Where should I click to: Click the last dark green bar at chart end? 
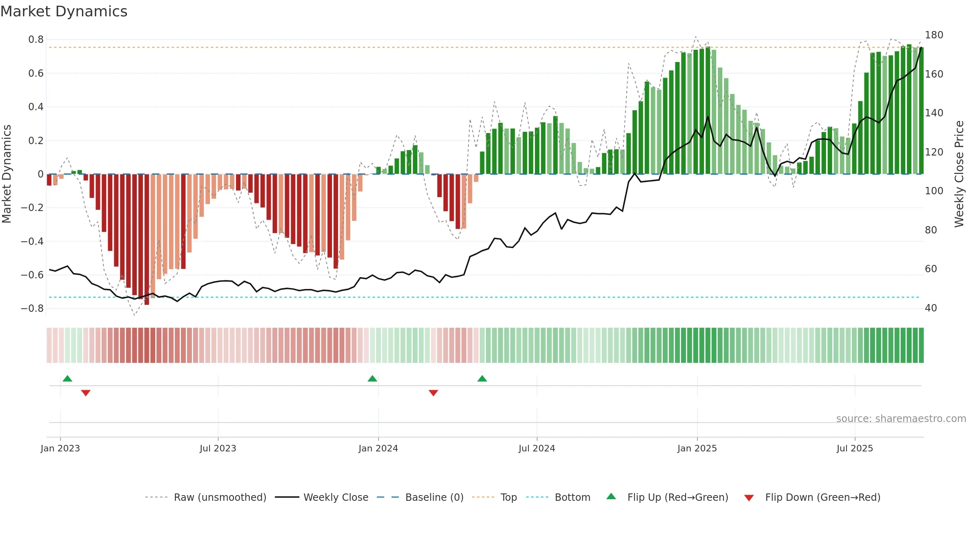(x=921, y=111)
